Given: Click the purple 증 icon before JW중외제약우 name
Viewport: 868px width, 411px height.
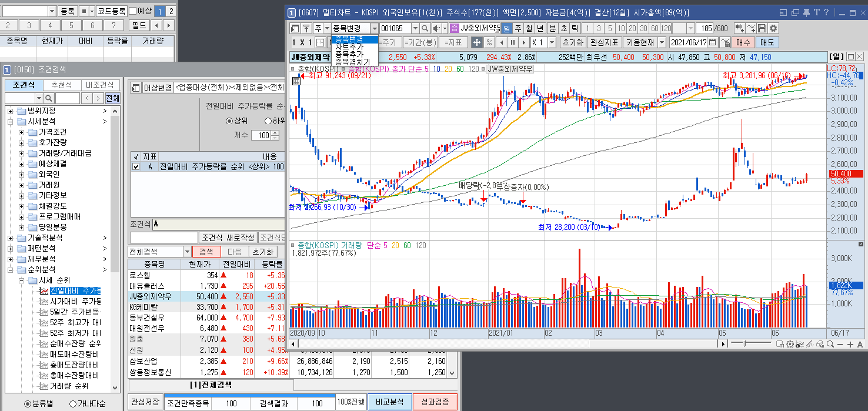Looking at the screenshot, I should coord(455,28).
